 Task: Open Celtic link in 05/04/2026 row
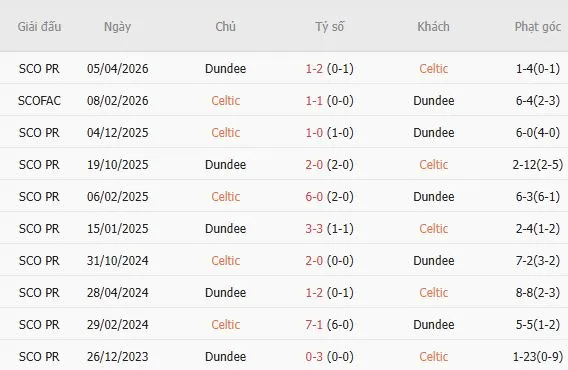[x=434, y=68]
